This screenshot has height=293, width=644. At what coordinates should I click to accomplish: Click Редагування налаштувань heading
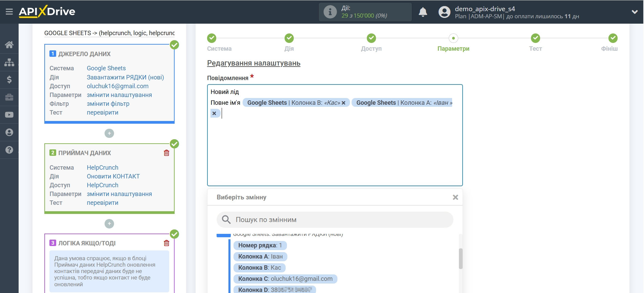pos(254,63)
